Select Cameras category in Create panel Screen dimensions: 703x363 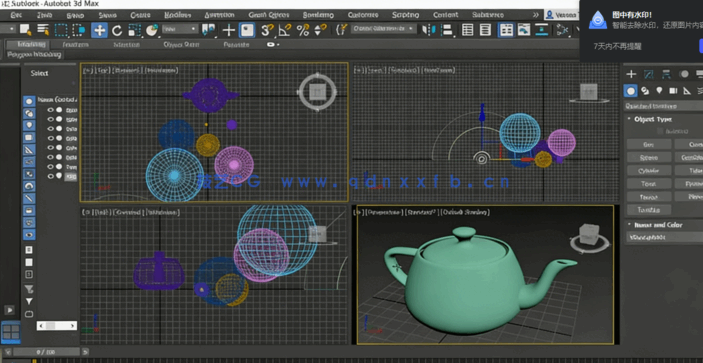[x=673, y=91]
